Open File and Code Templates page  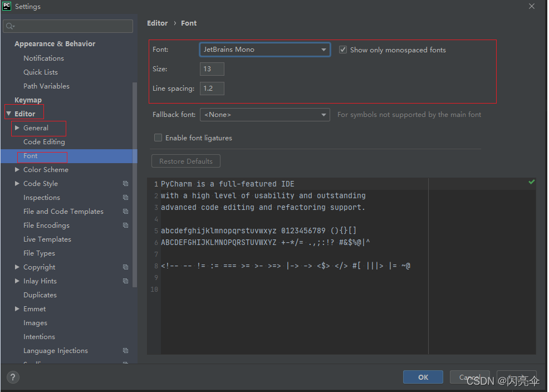(63, 212)
